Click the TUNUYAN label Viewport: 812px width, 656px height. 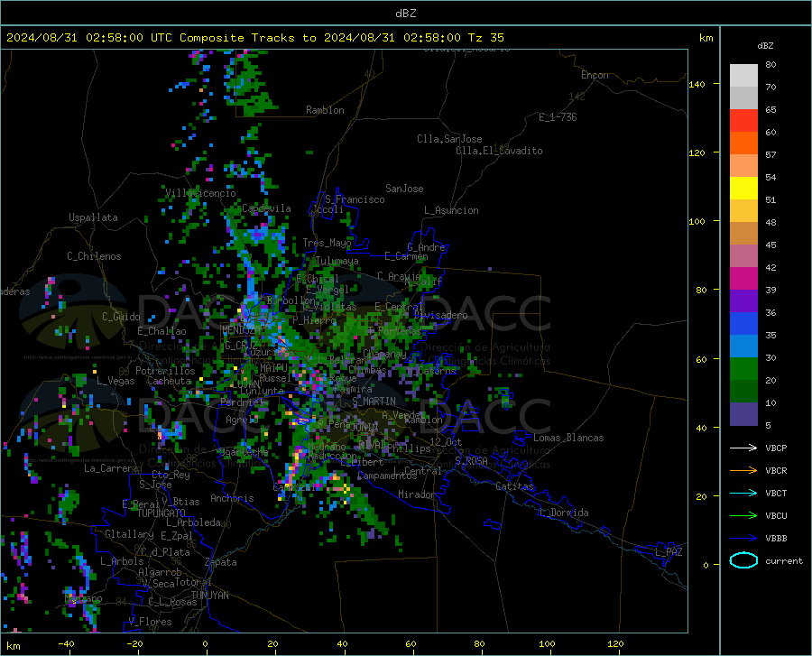209,596
